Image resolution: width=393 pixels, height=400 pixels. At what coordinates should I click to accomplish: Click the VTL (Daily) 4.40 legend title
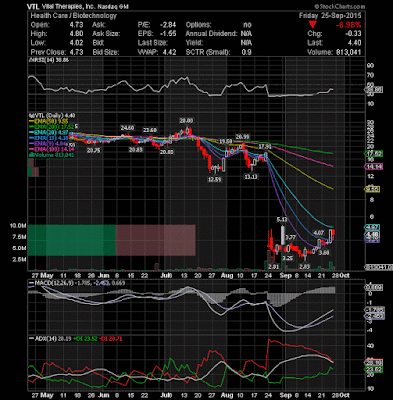pyautogui.click(x=52, y=116)
